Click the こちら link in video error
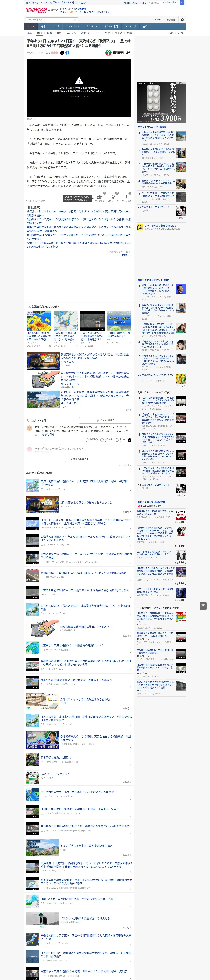The image size is (210, 980). pyautogui.click(x=83, y=91)
